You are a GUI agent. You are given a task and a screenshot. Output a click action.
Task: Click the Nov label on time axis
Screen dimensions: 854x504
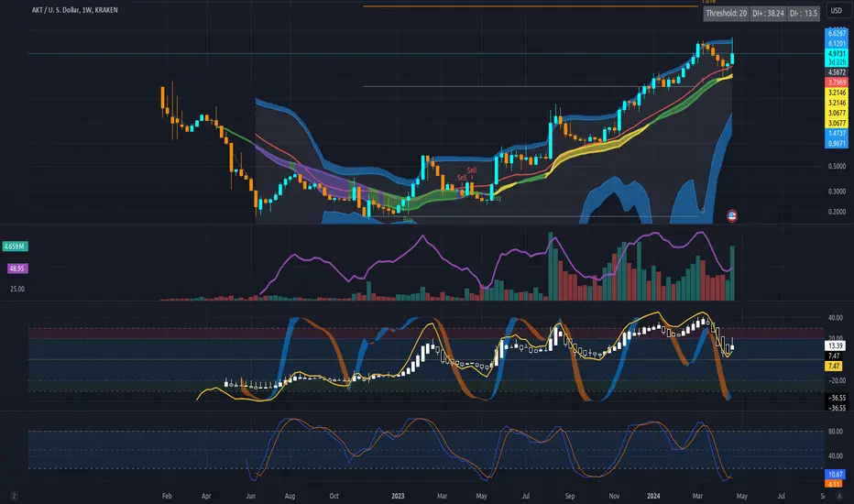coord(614,496)
